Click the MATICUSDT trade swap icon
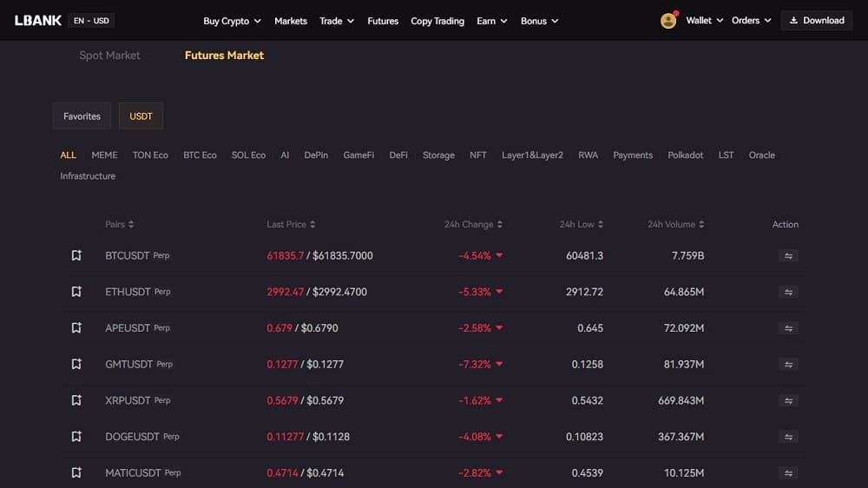This screenshot has width=868, height=488. click(x=788, y=473)
